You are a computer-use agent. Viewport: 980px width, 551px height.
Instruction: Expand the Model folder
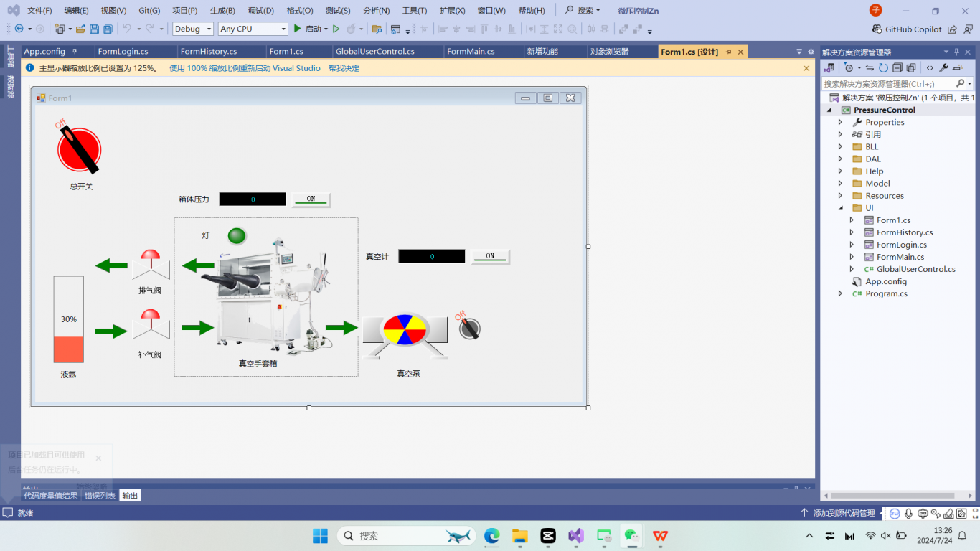tap(841, 183)
